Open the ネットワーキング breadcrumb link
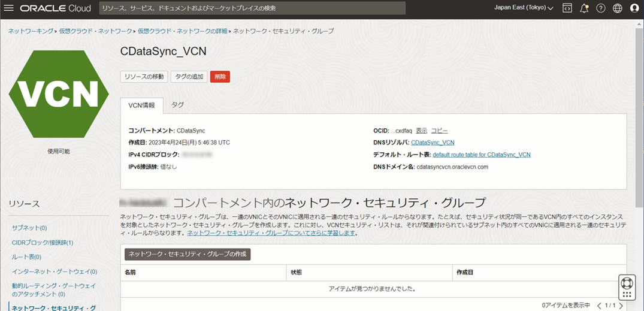 tap(31, 31)
